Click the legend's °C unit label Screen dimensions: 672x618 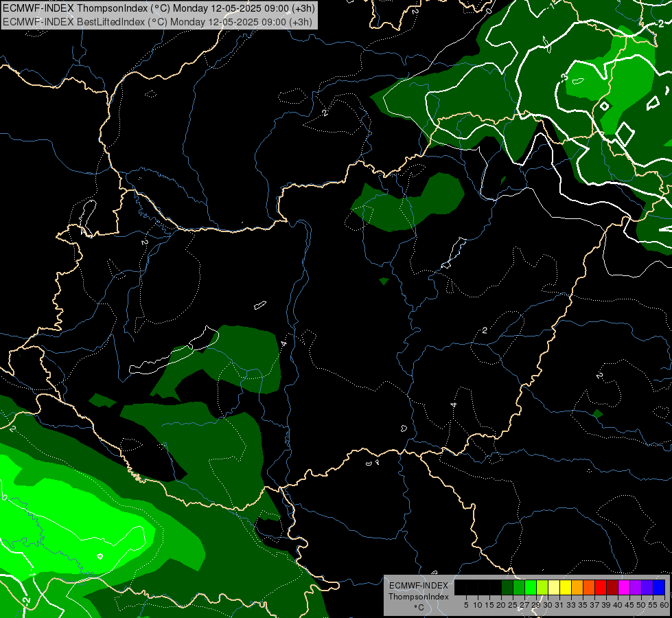pos(419,608)
